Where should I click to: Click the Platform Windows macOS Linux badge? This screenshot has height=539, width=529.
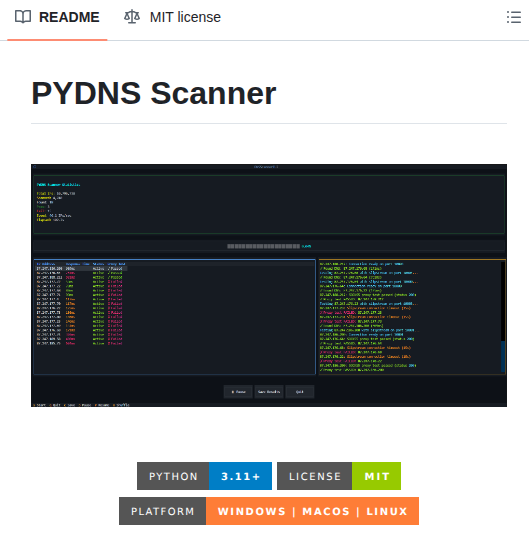[269, 511]
